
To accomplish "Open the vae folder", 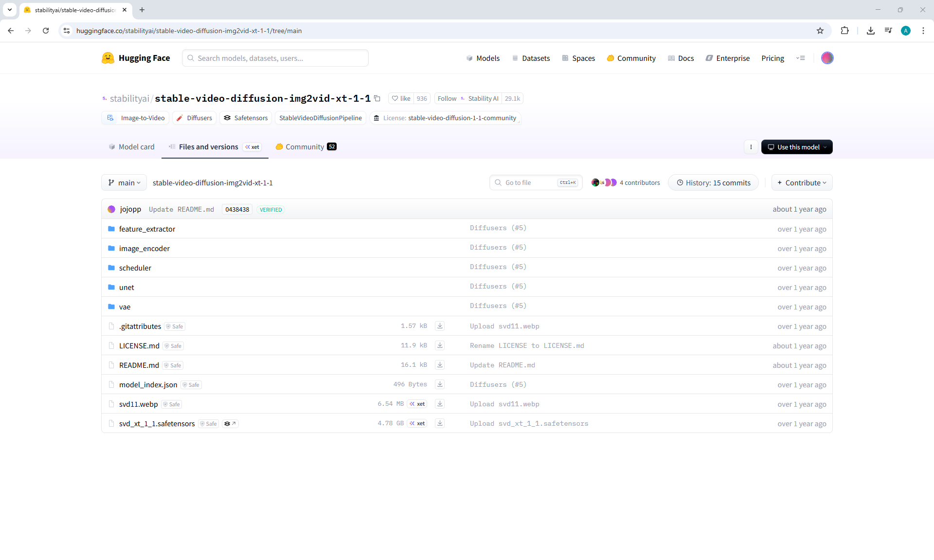I will [125, 307].
